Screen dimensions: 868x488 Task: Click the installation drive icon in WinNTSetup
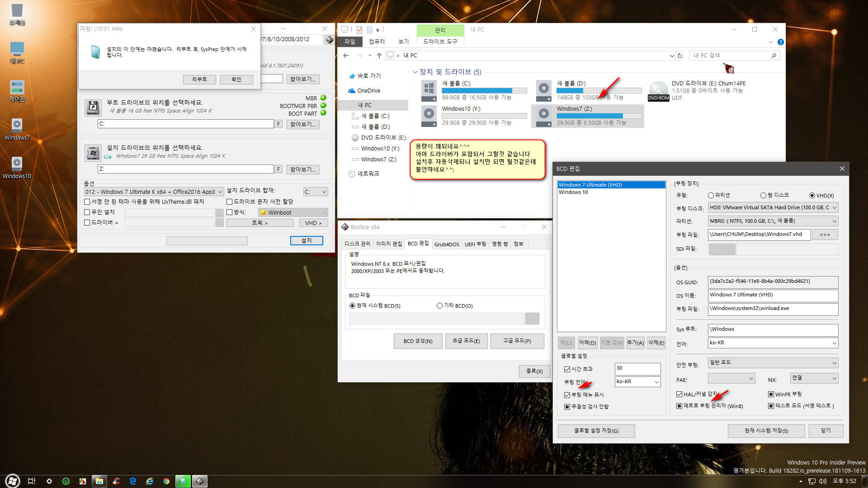[93, 153]
